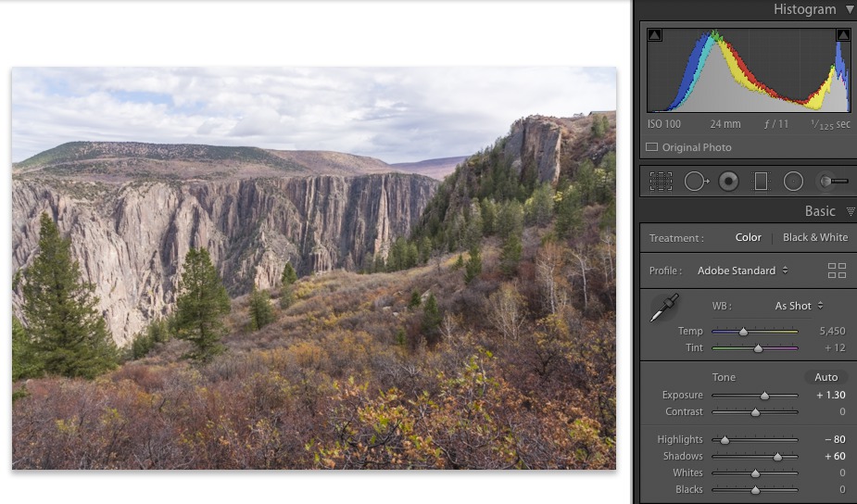
Task: Open the Adobe Standard profile dropdown
Action: pyautogui.click(x=742, y=270)
